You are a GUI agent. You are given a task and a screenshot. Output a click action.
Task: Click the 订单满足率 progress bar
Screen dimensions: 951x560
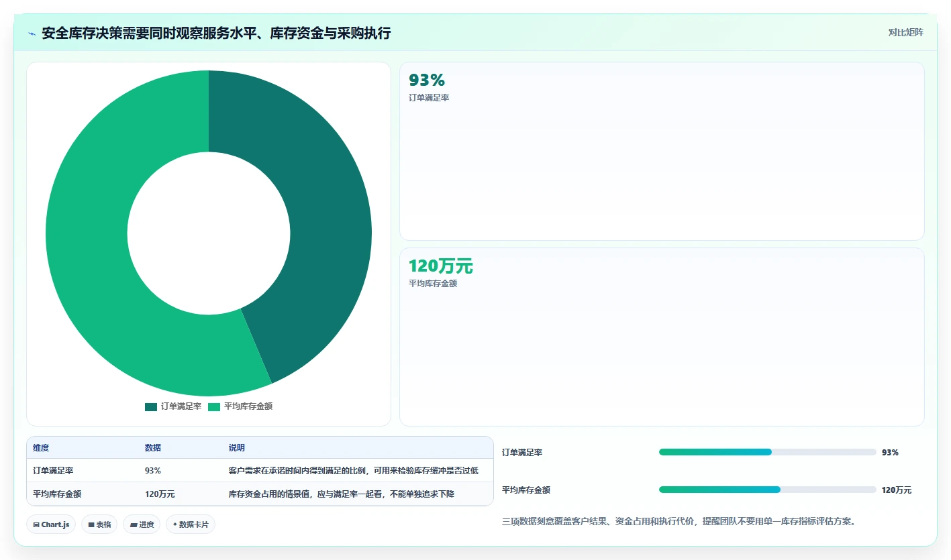768,452
